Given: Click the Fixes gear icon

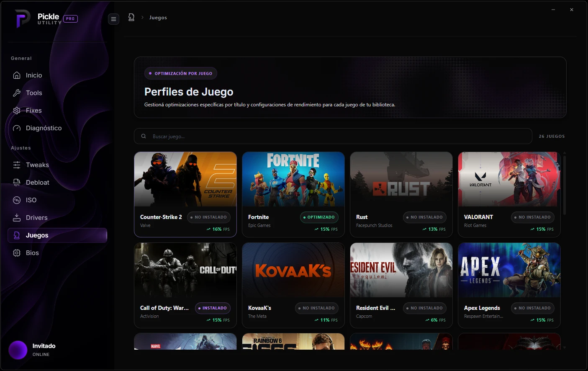Looking at the screenshot, I should 17,111.
